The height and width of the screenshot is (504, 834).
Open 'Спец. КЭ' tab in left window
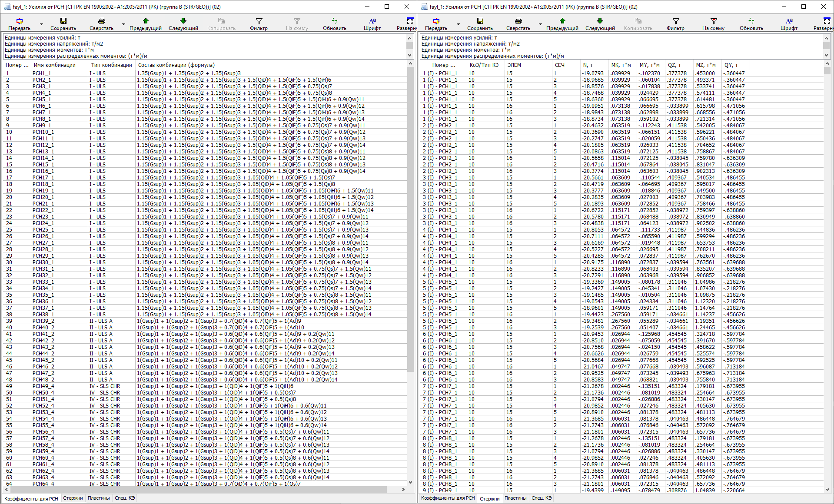125,498
